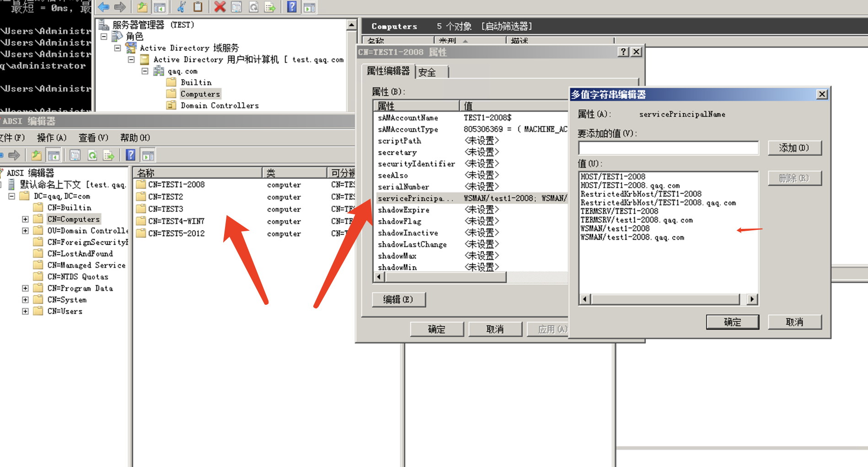Click the 编辑(E) button in the attribute editor
This screenshot has width=868, height=467.
click(x=399, y=300)
